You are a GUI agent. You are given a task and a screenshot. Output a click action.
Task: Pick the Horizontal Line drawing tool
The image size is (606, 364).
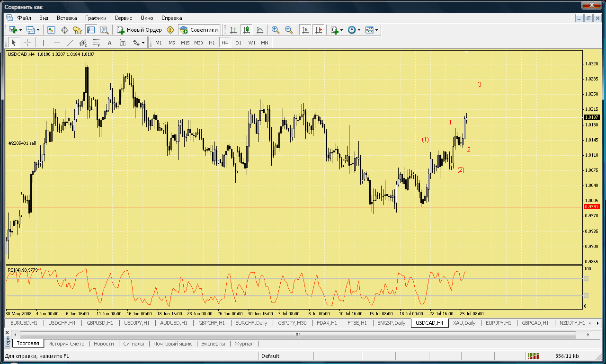(x=56, y=43)
